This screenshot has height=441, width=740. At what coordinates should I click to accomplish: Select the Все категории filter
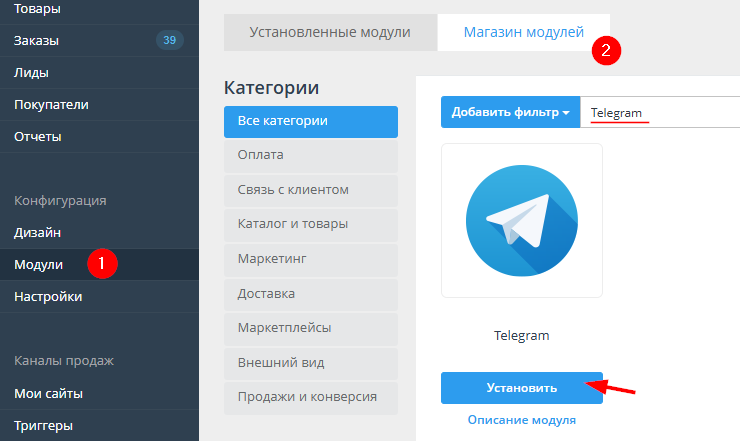pos(311,121)
